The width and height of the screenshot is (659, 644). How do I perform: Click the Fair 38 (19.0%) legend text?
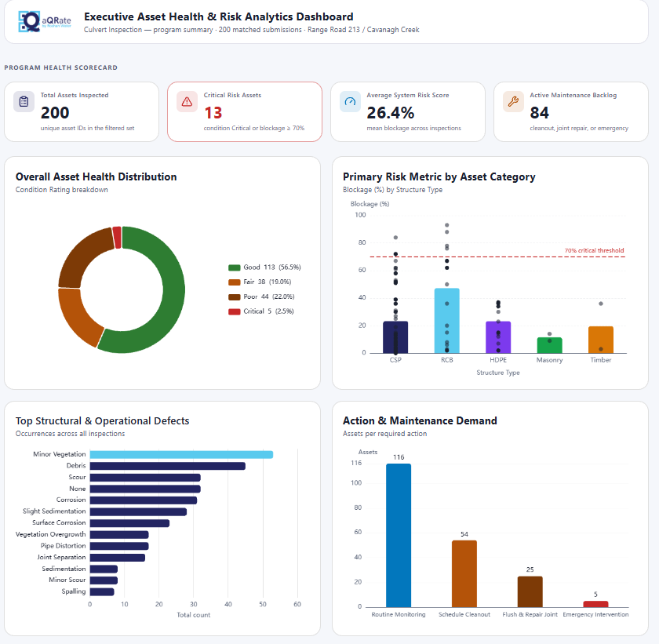click(x=268, y=282)
